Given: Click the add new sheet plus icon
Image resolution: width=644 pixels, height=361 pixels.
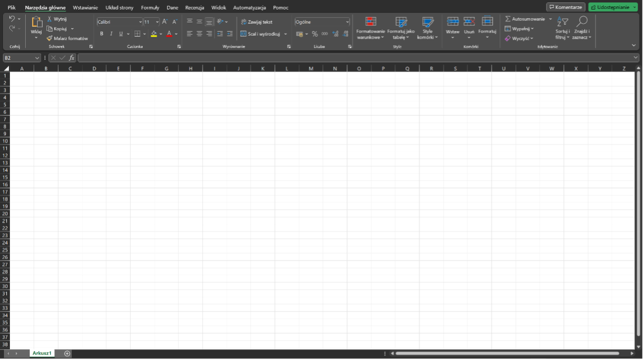Looking at the screenshot, I should [x=67, y=353].
